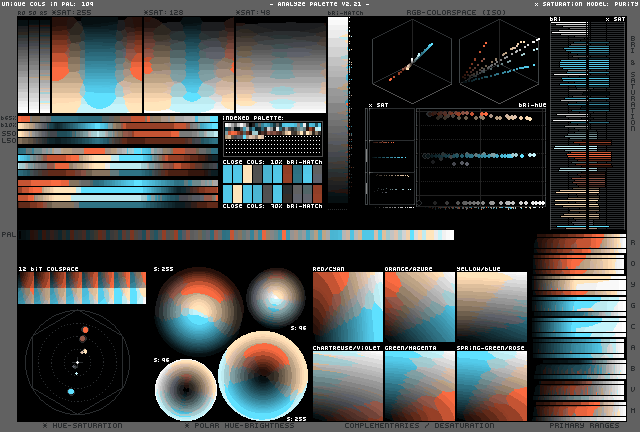Select the left RGB-colorspace cube plot
The width and height of the screenshot is (640, 432).
(x=411, y=61)
